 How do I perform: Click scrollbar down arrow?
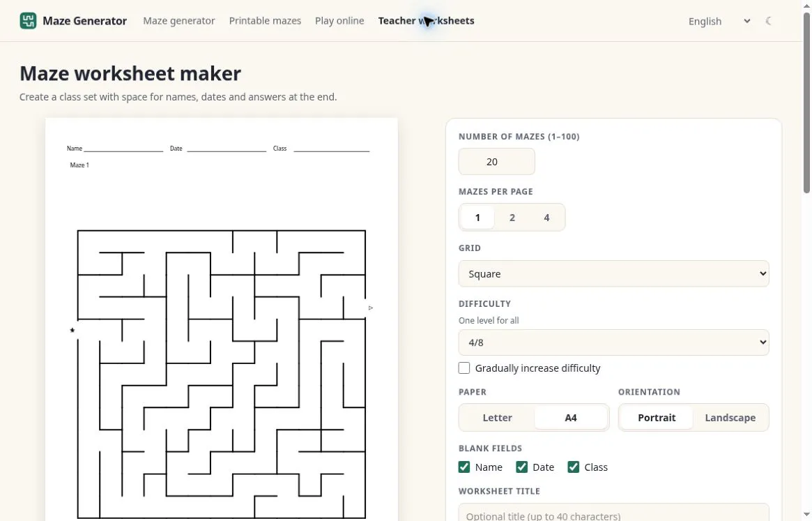point(806,515)
